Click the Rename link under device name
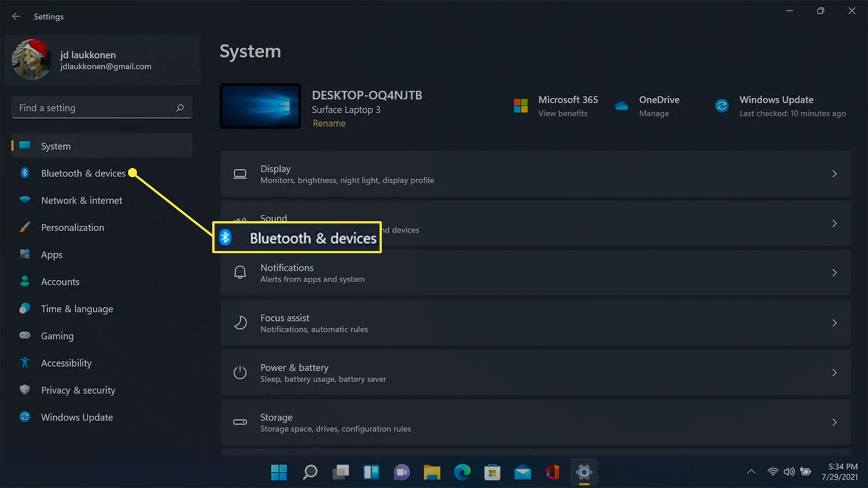The height and width of the screenshot is (488, 868). tap(329, 123)
